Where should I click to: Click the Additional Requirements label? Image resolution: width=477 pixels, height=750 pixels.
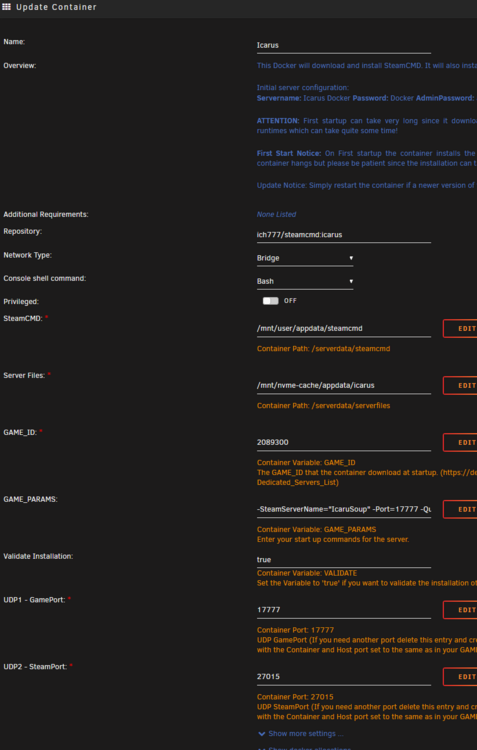pyautogui.click(x=46, y=215)
